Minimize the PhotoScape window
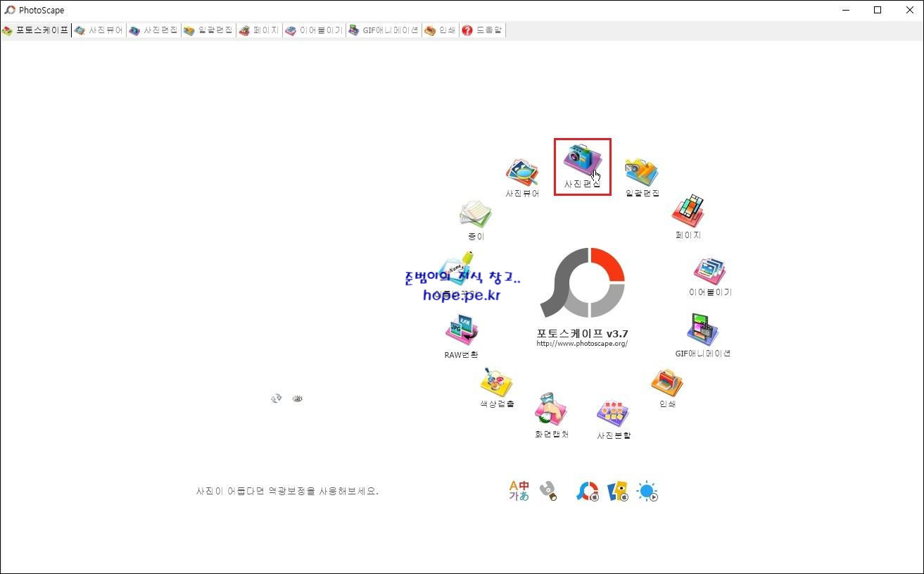Image resolution: width=924 pixels, height=574 pixels. (845, 10)
